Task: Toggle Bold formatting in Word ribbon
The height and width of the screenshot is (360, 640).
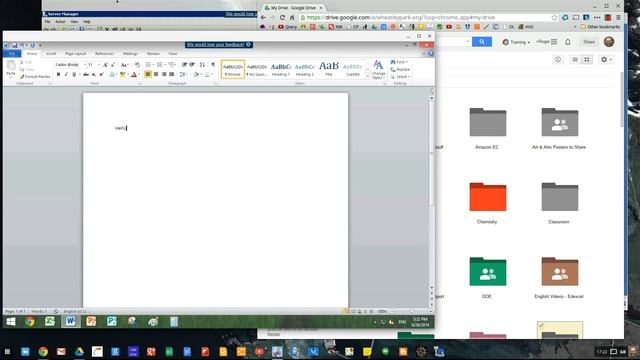Action: click(58, 74)
